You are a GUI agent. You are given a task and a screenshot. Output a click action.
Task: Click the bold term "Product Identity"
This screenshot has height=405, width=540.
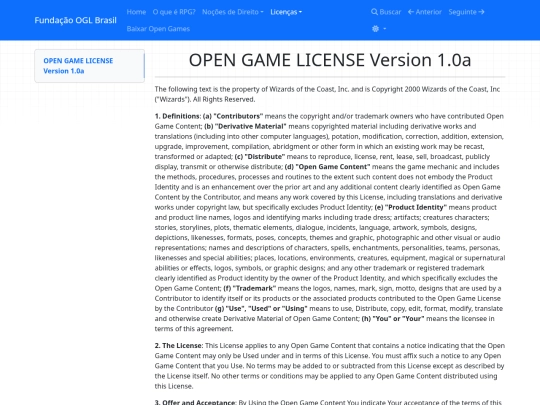(x=416, y=207)
